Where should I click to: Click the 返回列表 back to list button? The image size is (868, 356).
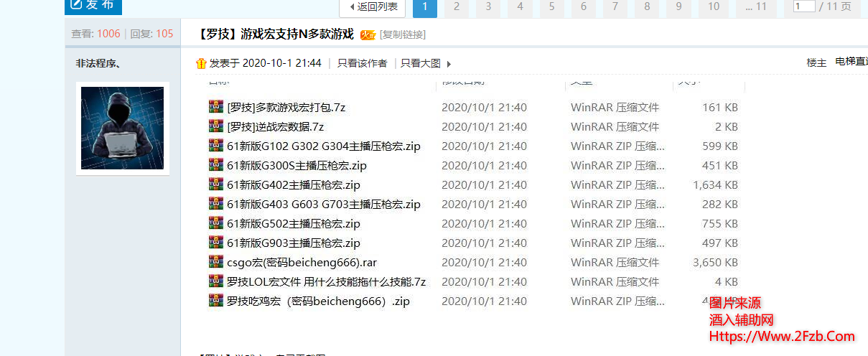pos(373,6)
